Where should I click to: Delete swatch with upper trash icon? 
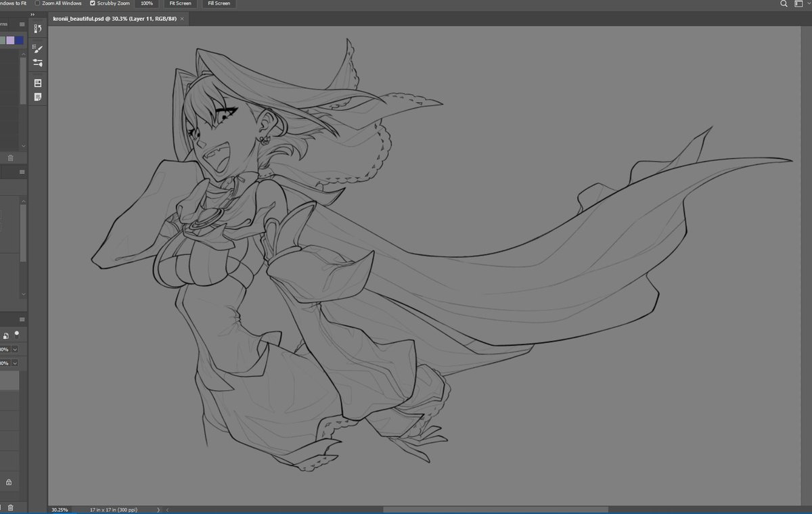[10, 158]
